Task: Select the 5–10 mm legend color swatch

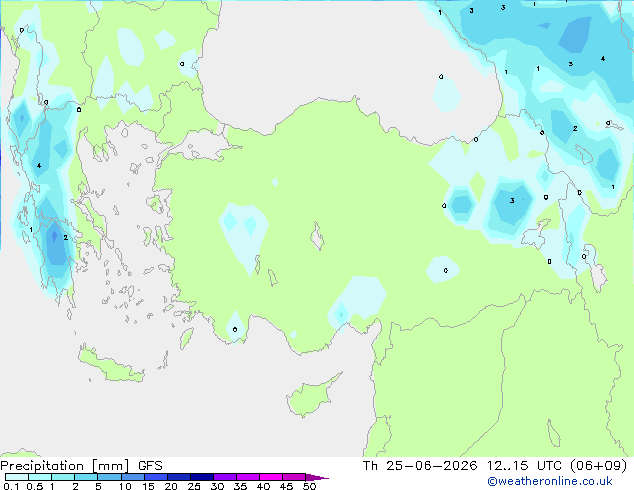Action: coord(109,477)
